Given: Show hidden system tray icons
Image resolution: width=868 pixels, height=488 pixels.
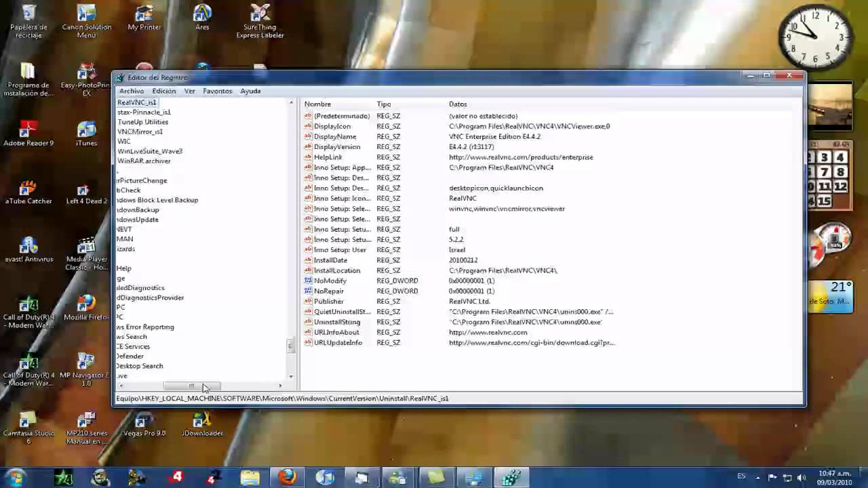Looking at the screenshot, I should click(x=758, y=478).
